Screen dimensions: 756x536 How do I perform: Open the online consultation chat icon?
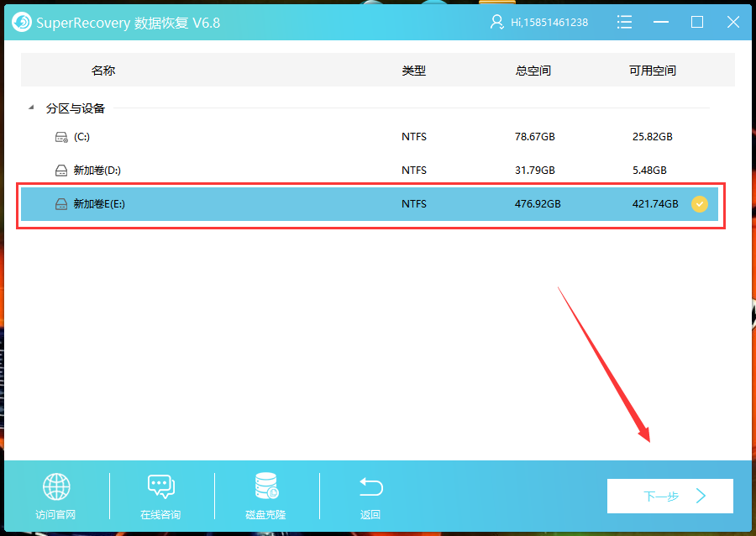161,486
